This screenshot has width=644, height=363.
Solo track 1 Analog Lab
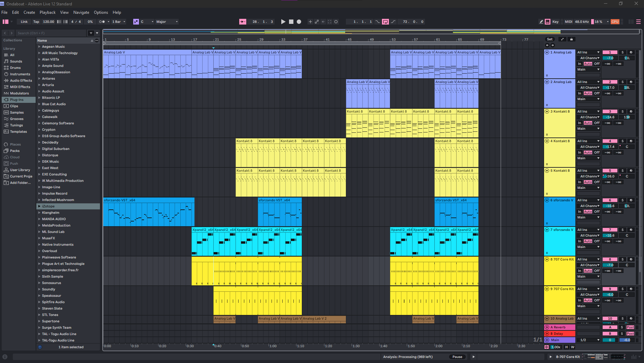point(622,52)
